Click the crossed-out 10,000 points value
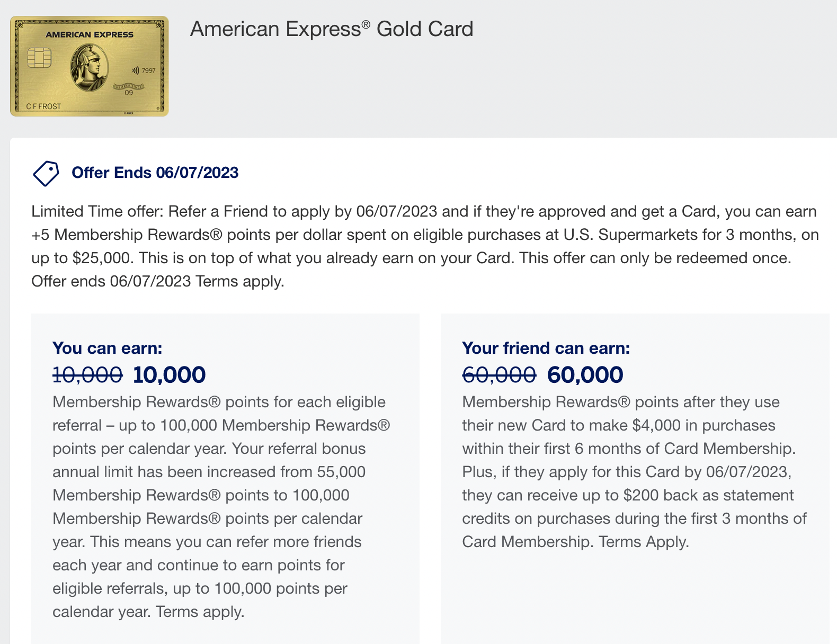The height and width of the screenshot is (644, 837). 87,375
